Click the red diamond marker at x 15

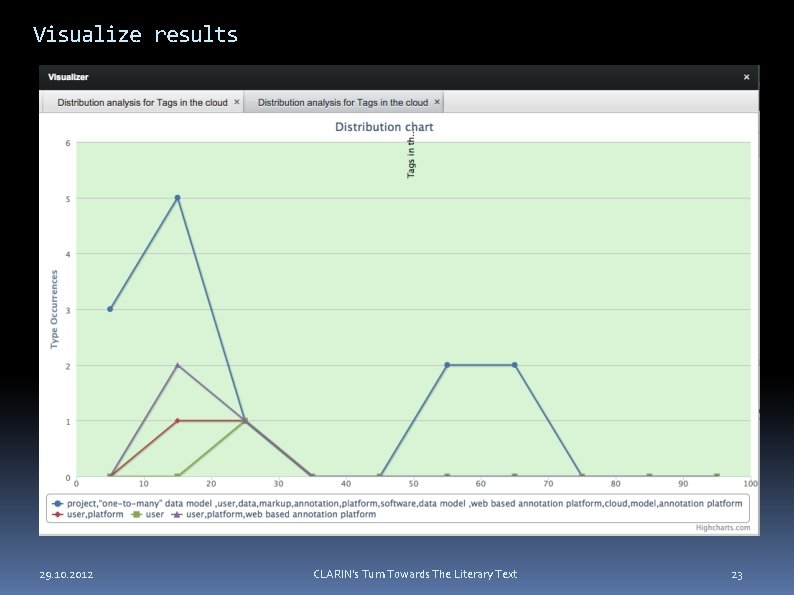177,421
